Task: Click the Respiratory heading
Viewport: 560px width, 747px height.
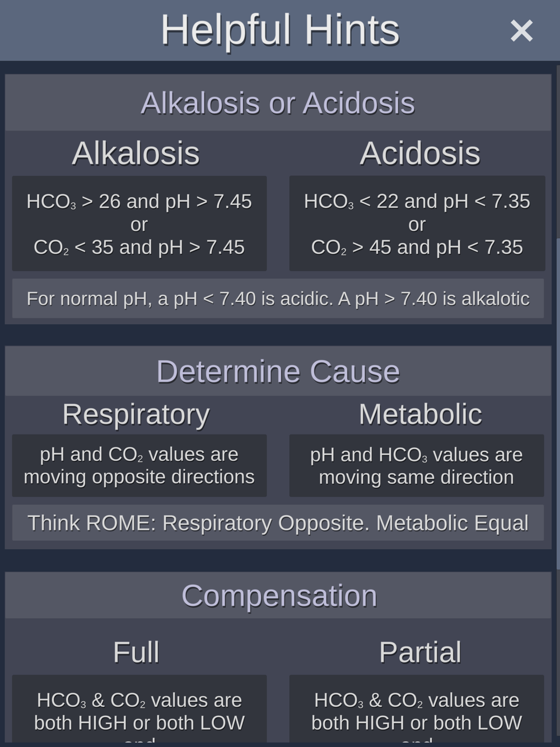Action: (136, 414)
